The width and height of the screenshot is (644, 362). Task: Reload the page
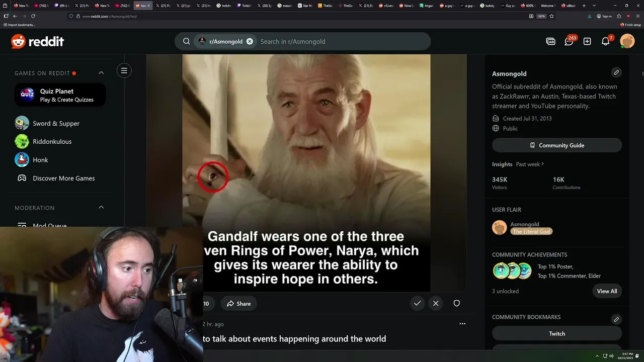pos(33,16)
